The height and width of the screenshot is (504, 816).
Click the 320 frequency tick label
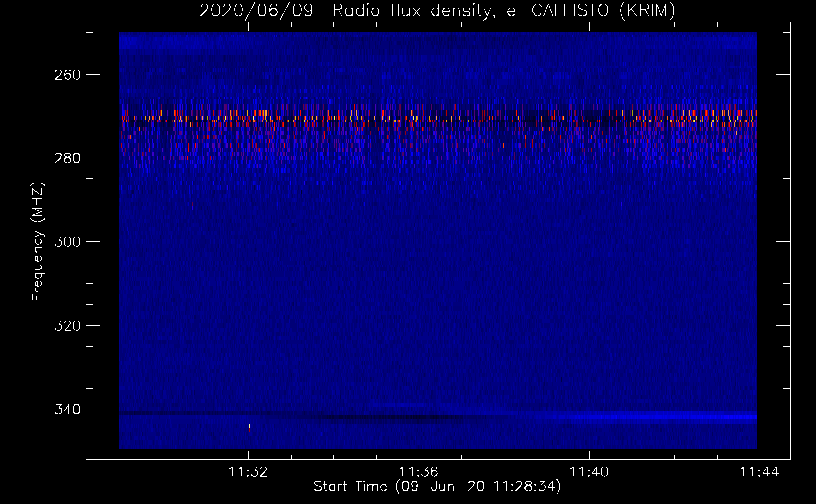pyautogui.click(x=67, y=326)
